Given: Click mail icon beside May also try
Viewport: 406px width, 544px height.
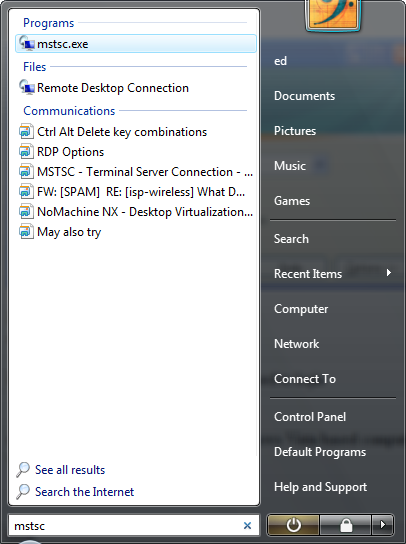Looking at the screenshot, I should coord(26,232).
